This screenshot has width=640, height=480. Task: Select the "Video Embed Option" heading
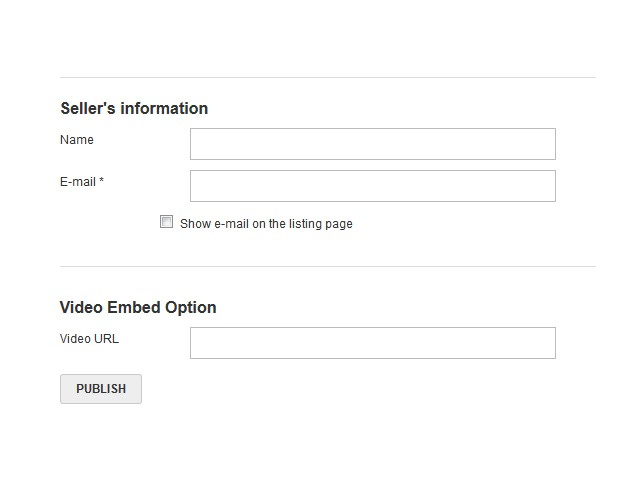[138, 307]
